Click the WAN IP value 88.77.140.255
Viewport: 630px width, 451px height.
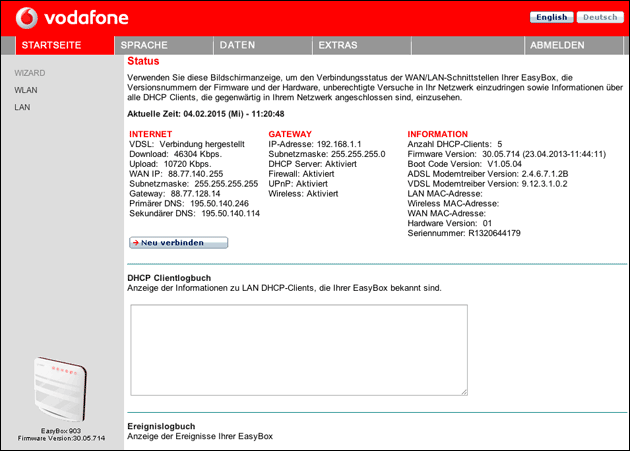(x=195, y=174)
